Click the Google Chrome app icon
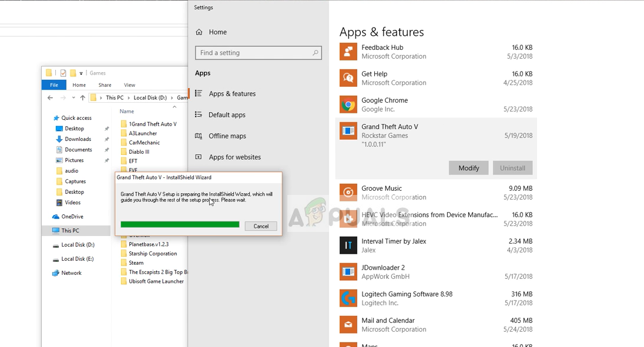 [348, 105]
